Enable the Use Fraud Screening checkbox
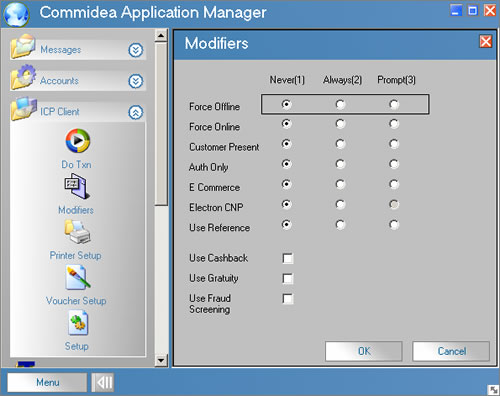This screenshot has height=396, width=500. point(288,298)
